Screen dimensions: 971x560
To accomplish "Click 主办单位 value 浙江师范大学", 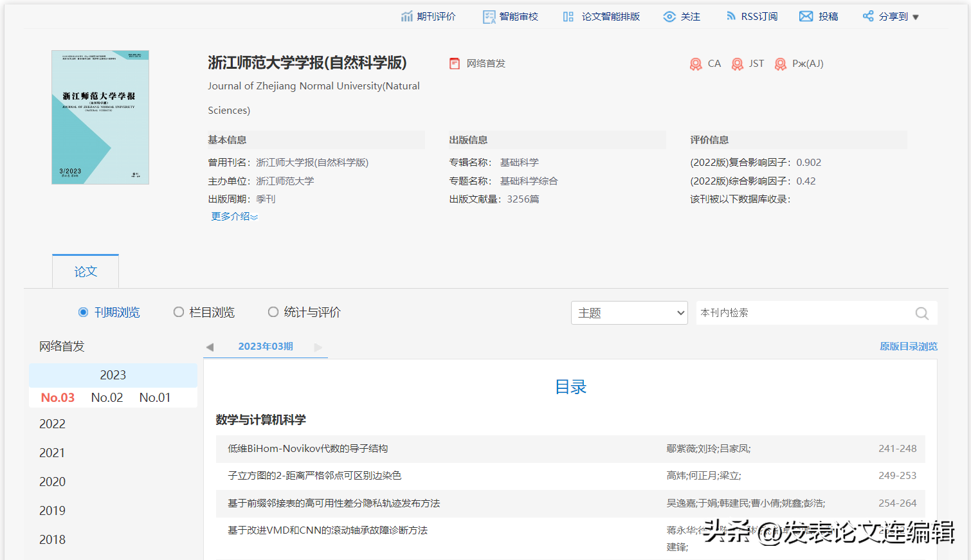I will [285, 181].
